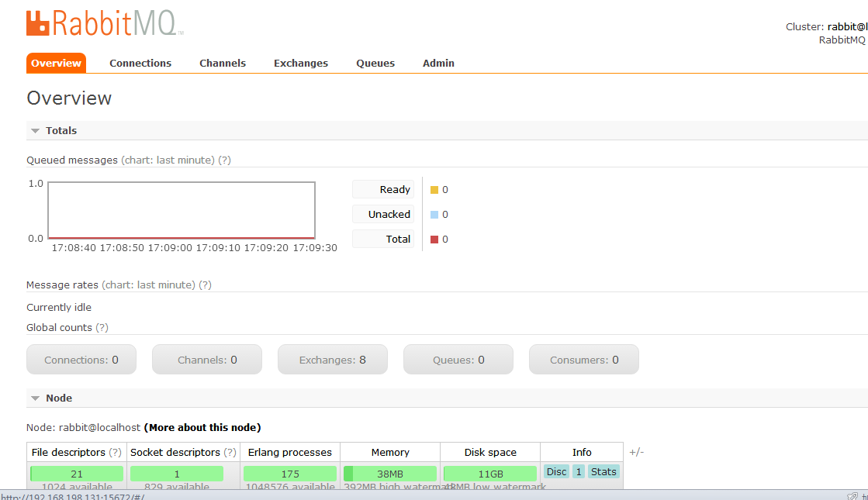Open help (?) for File descriptors
The height and width of the screenshot is (500, 868).
coord(115,453)
